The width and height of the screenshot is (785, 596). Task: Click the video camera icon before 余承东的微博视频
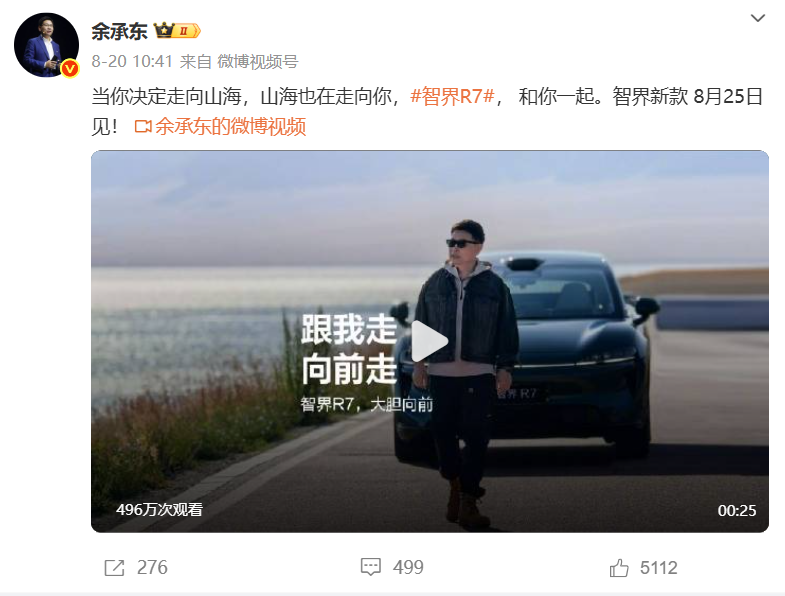click(x=143, y=126)
